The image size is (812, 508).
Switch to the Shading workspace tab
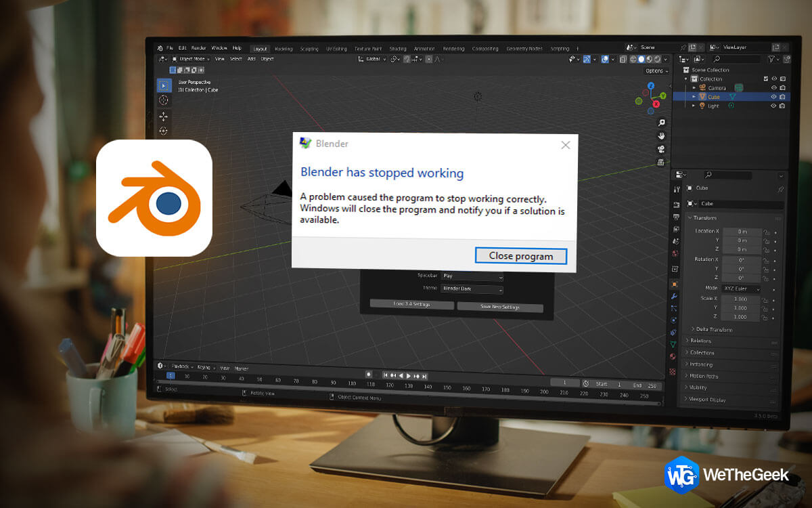coord(398,49)
